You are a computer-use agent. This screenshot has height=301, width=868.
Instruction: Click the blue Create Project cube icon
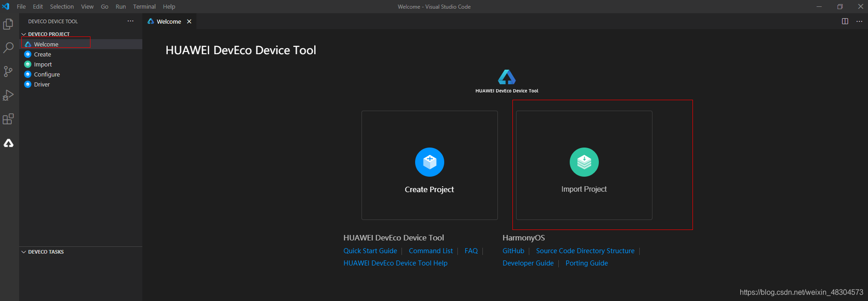[x=429, y=162]
